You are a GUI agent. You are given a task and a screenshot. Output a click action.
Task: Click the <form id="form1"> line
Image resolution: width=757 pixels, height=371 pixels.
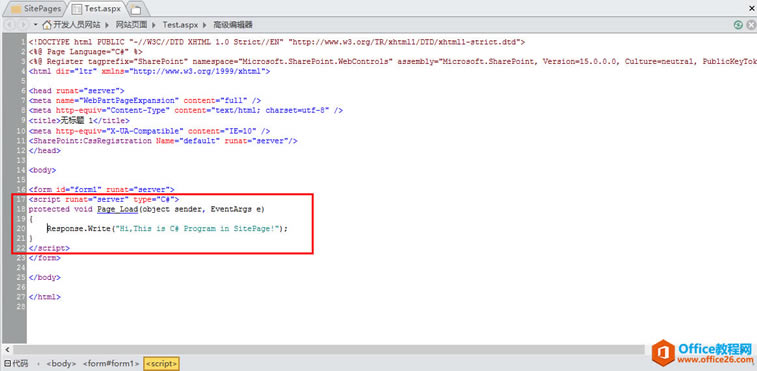click(x=101, y=189)
